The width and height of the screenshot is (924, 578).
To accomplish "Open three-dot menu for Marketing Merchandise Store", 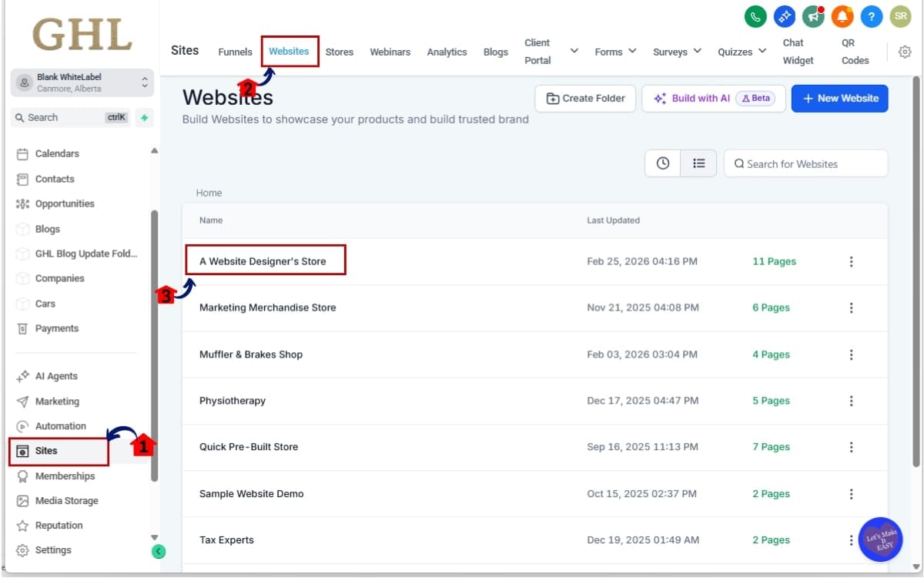I will 851,307.
